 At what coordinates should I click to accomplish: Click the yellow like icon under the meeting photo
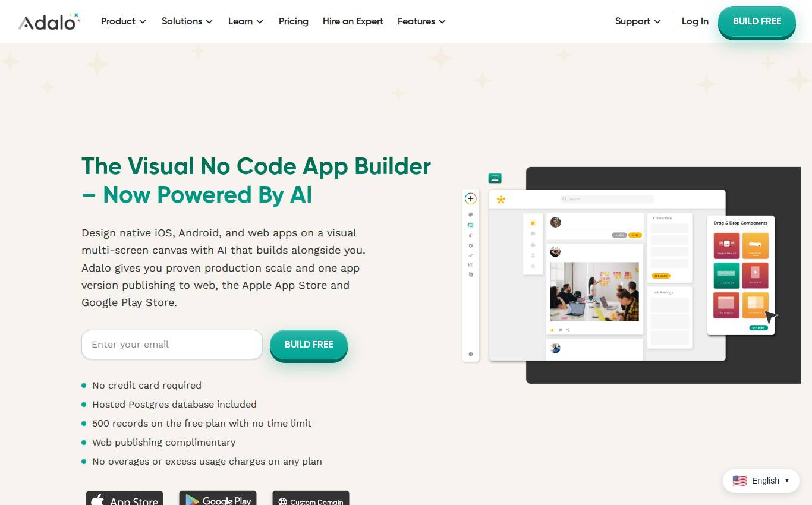point(552,330)
